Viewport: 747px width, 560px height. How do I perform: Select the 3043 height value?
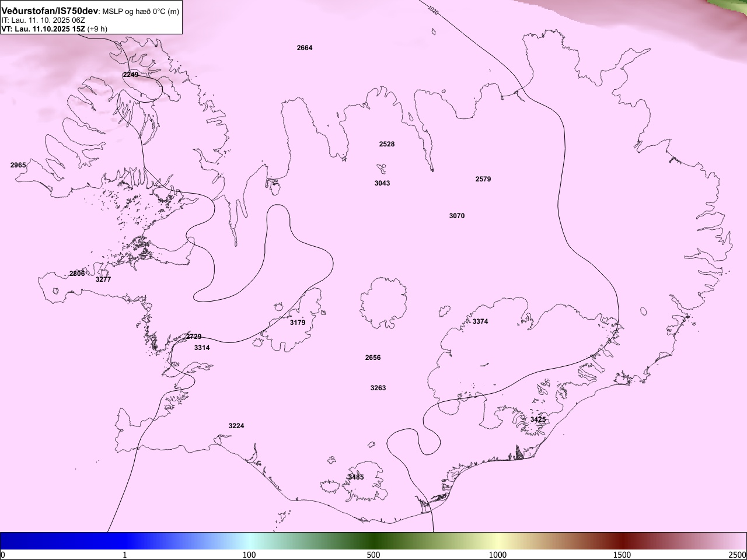point(382,183)
